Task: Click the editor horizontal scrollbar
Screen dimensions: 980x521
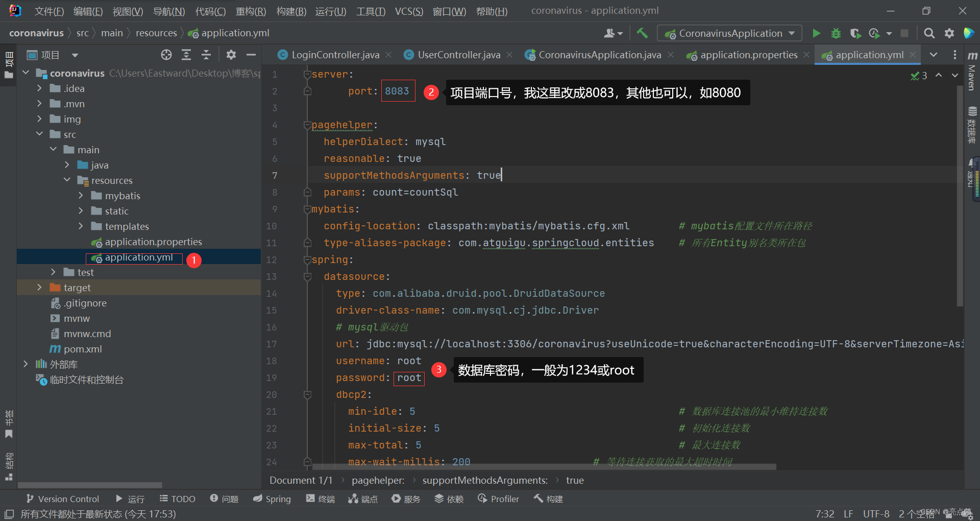Action: [544, 467]
